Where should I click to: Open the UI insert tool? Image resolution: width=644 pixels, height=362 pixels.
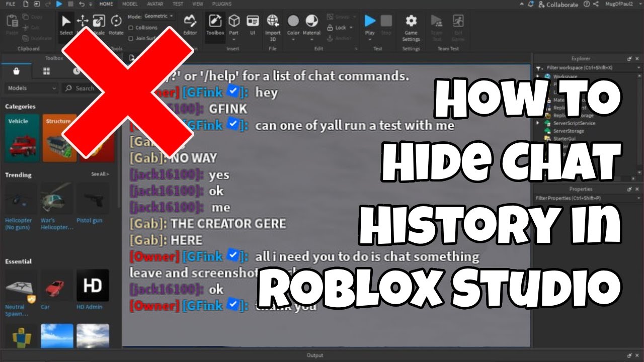(x=253, y=25)
